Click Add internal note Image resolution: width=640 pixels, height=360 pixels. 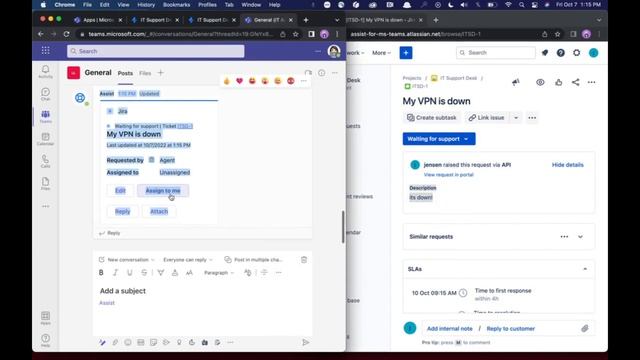coord(449,329)
